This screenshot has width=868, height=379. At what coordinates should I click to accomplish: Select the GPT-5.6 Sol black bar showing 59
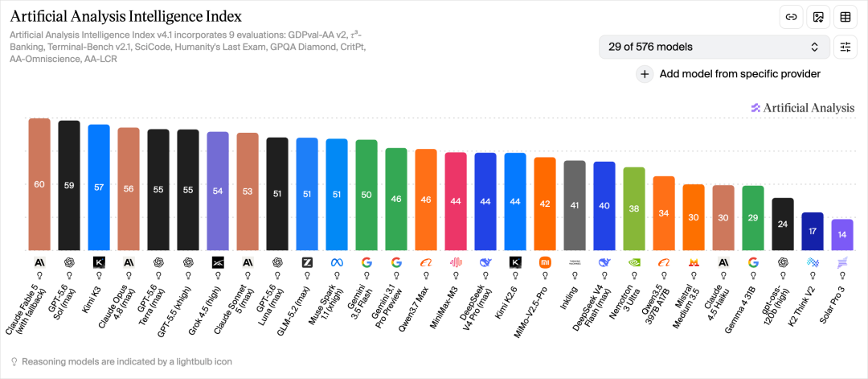click(x=69, y=186)
